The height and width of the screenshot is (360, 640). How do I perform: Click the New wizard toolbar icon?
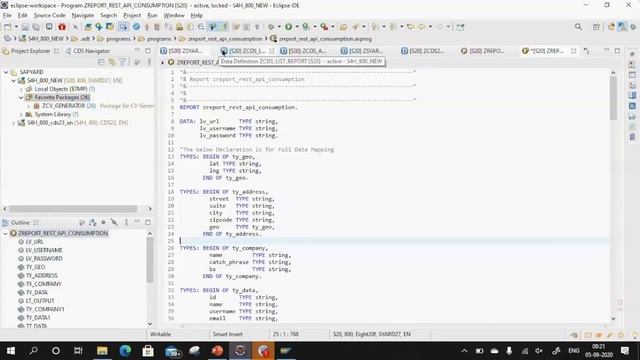click(x=7, y=27)
